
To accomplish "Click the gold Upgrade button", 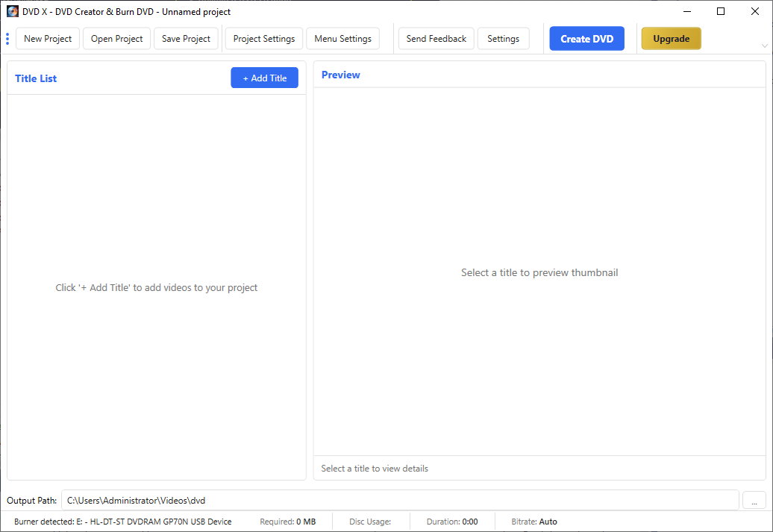I will click(x=671, y=39).
